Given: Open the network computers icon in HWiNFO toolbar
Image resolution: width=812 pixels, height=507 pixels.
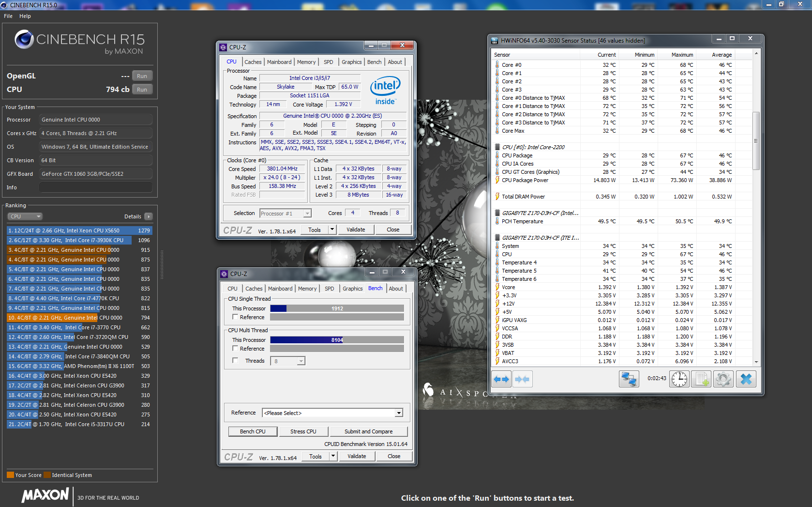Looking at the screenshot, I should point(629,379).
